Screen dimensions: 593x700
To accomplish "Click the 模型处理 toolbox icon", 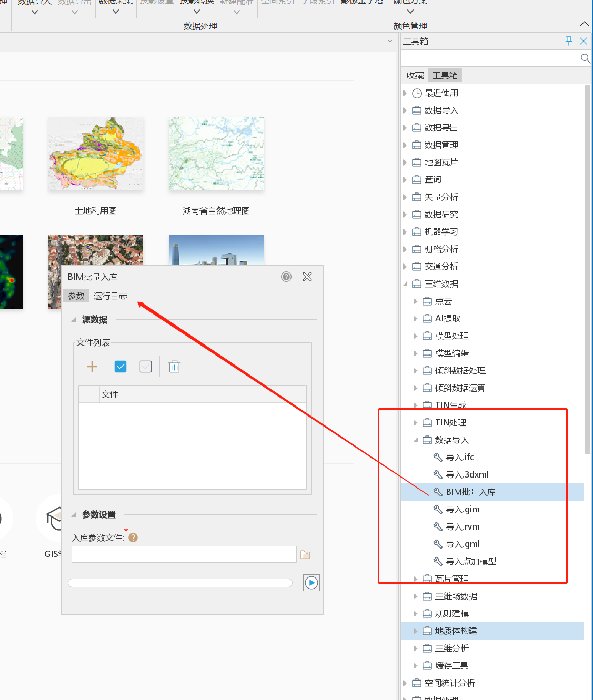I will point(427,336).
